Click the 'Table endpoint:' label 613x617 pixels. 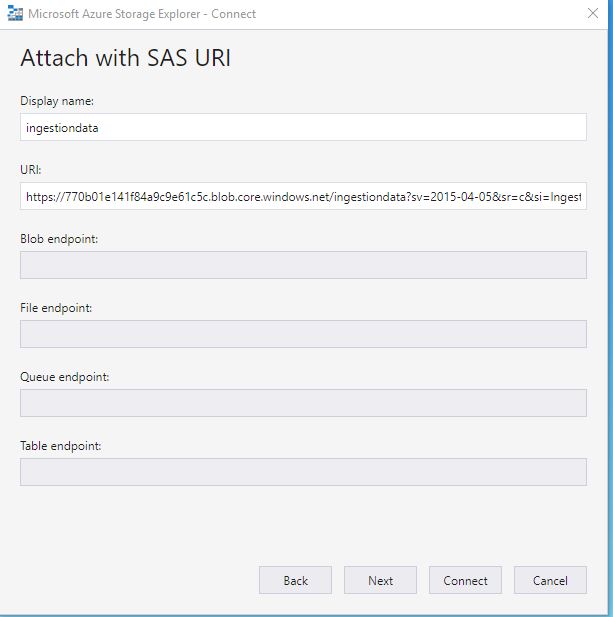point(61,446)
